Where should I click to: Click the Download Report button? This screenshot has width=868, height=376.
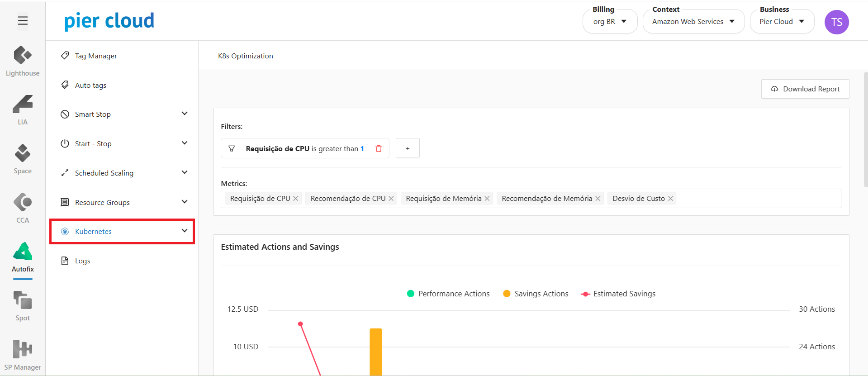point(805,89)
